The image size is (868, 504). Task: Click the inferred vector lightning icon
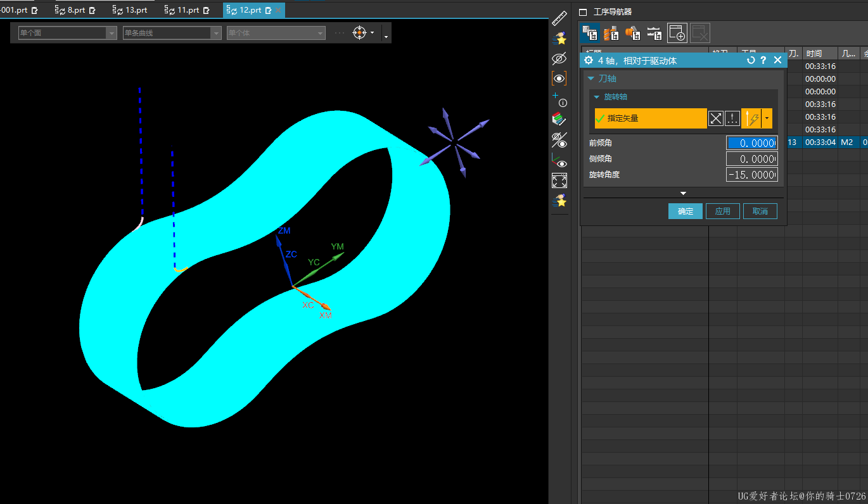(751, 118)
